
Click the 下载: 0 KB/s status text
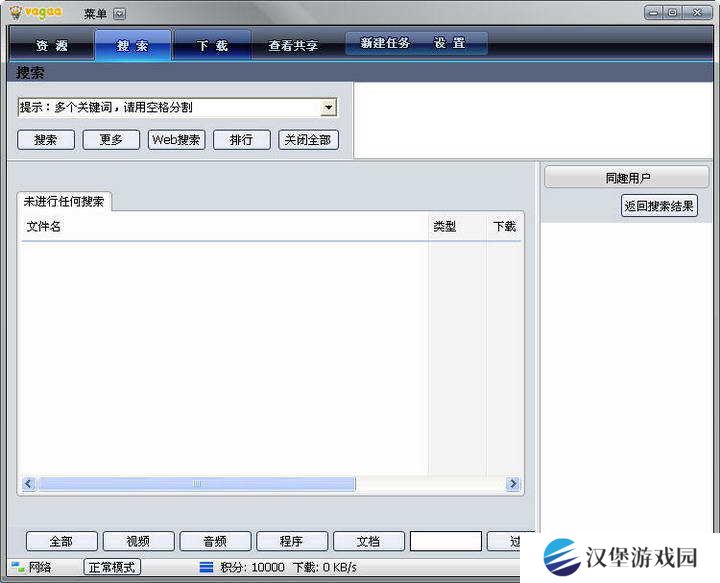pos(325,567)
